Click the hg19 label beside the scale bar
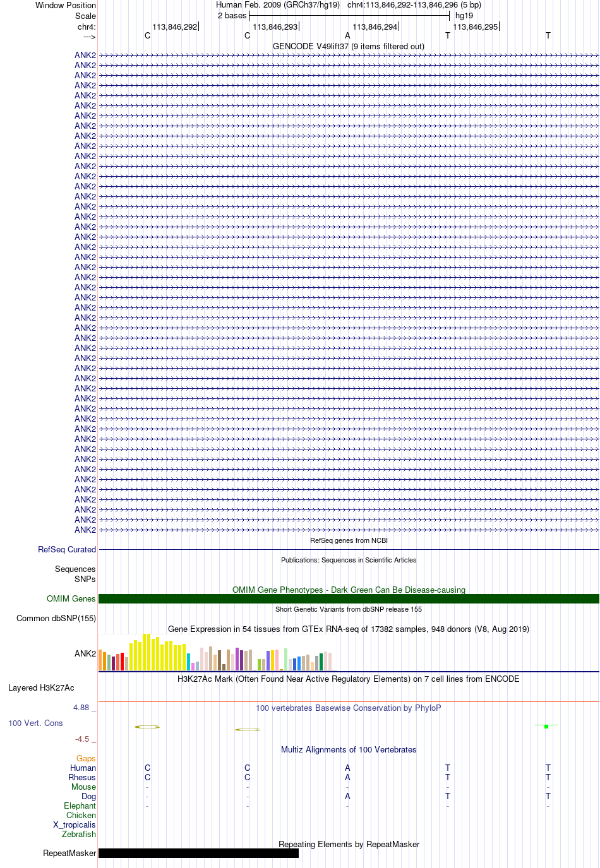Screen dimensions: 600x868 (x=464, y=15)
